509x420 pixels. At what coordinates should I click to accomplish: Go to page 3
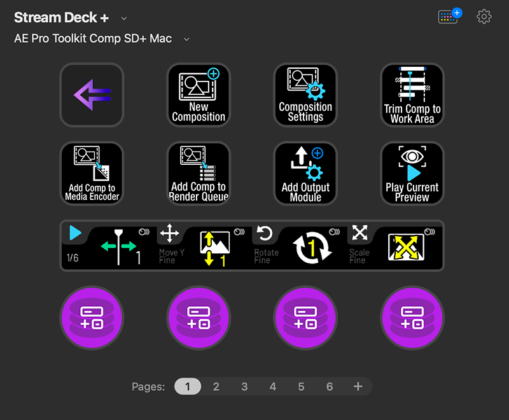(x=244, y=386)
